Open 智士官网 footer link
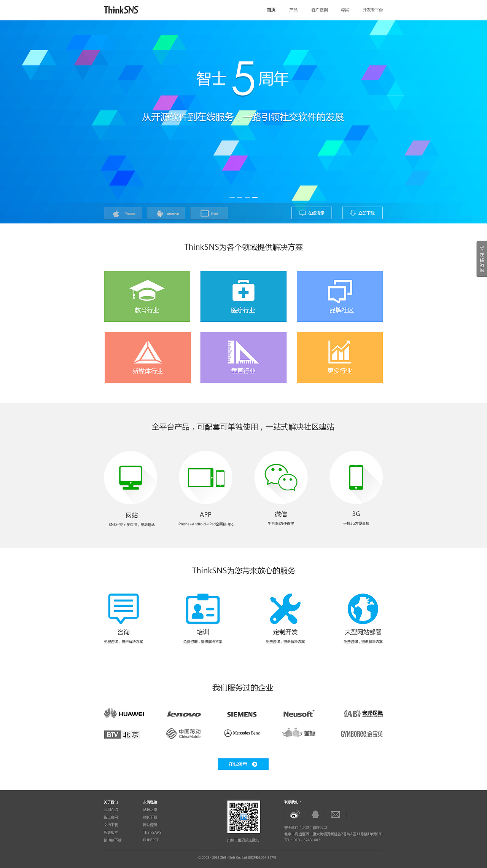Image resolution: width=487 pixels, height=868 pixels. pyautogui.click(x=111, y=817)
